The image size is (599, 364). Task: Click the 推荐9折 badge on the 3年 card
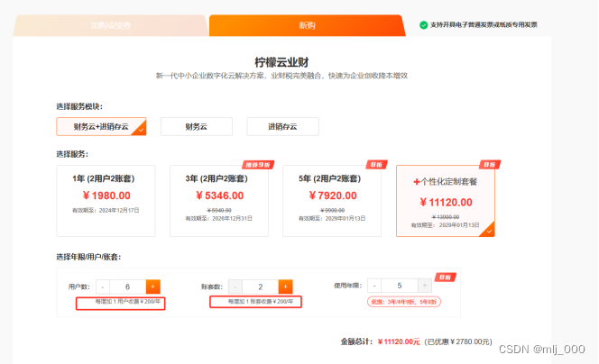point(258,165)
